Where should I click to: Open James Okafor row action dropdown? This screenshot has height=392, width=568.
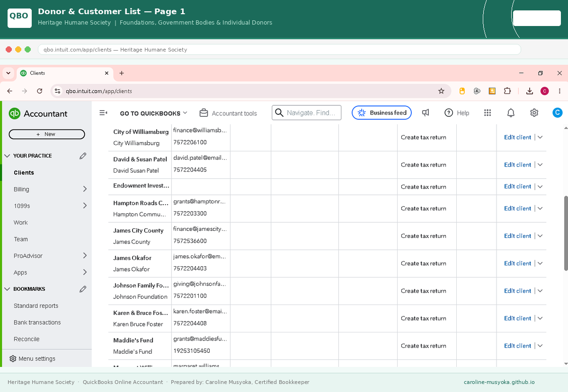(x=540, y=263)
